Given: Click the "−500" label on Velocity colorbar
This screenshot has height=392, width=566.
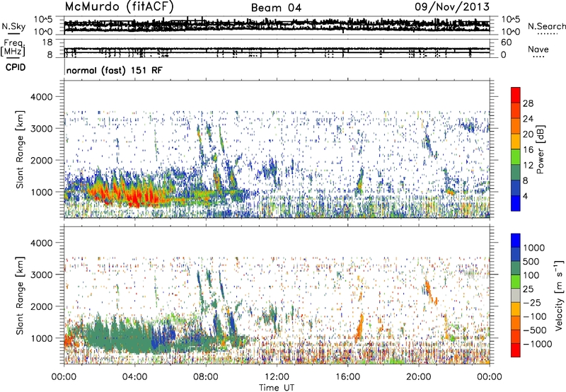Looking at the screenshot, I should pyautogui.click(x=535, y=330).
